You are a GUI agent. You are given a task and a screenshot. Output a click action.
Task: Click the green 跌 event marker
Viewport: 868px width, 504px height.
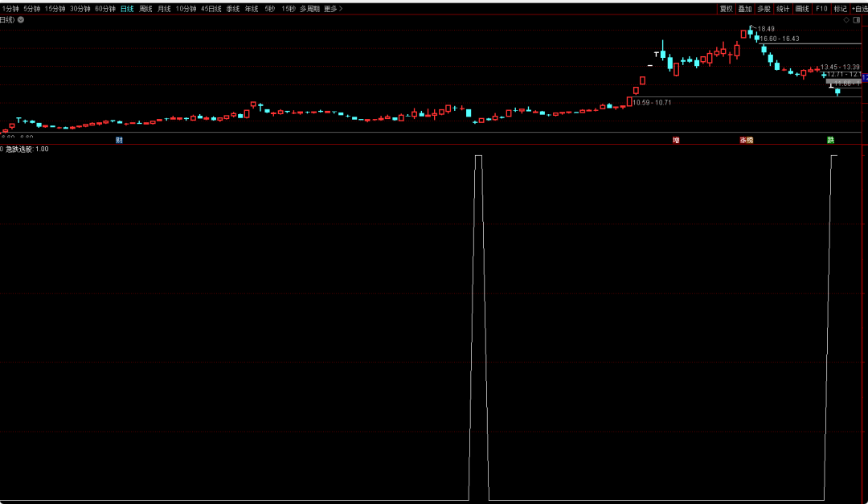coord(831,140)
